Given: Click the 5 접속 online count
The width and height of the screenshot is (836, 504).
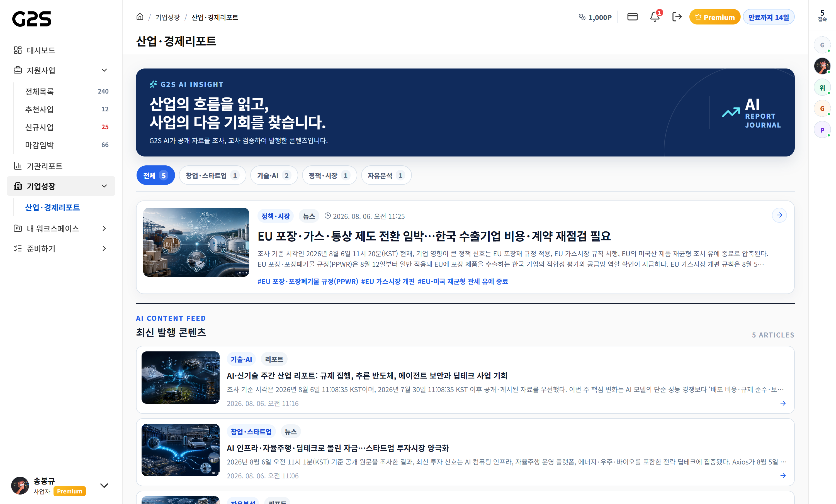Looking at the screenshot, I should 822,16.
